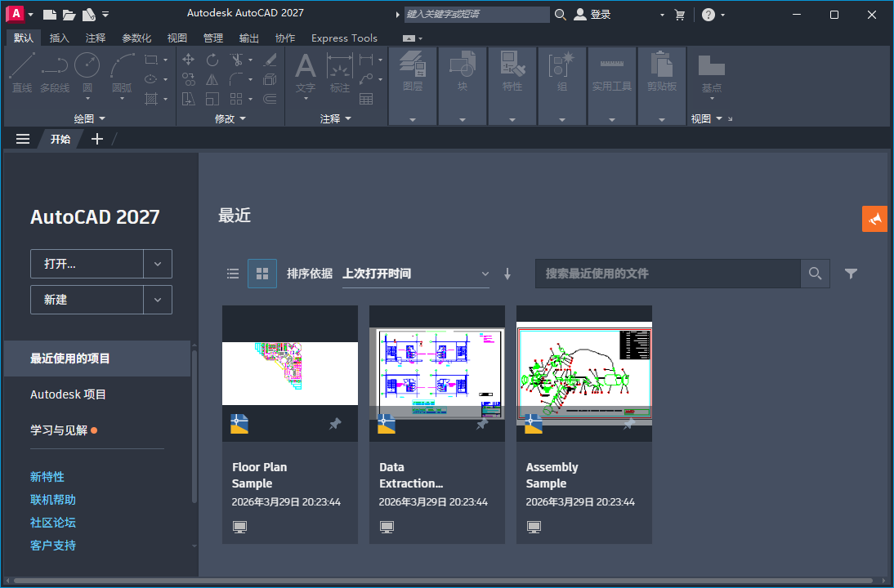Open the 联机帮助 link
The height and width of the screenshot is (588, 894).
point(53,500)
